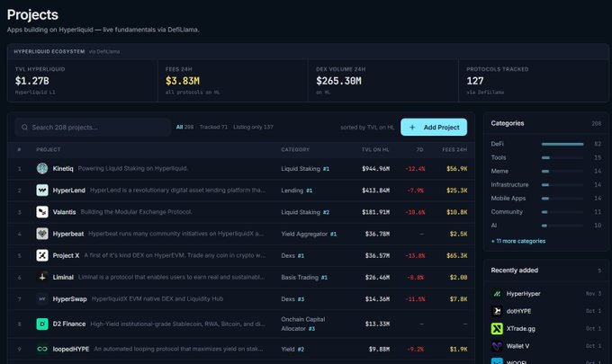Click the HyperHyper icon in Recently added
This screenshot has width=612, height=364.
click(x=497, y=294)
